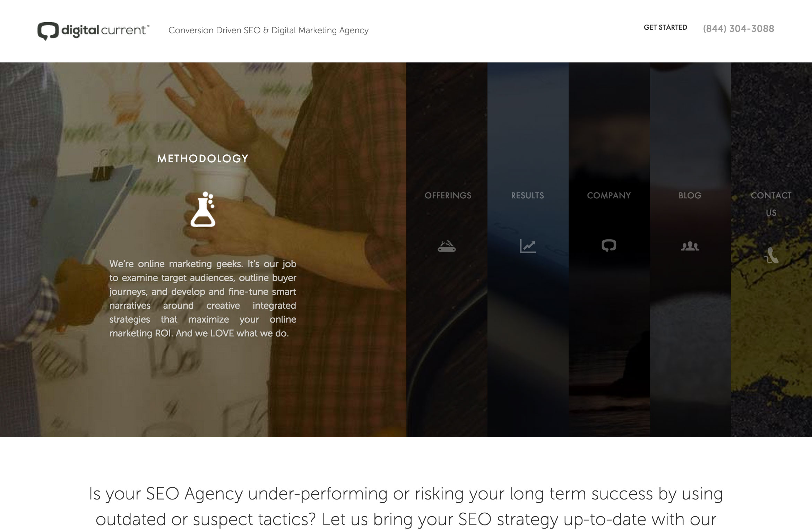The width and height of the screenshot is (812, 530).
Task: Click the online marketing geeks paragraph
Action: [203, 299]
